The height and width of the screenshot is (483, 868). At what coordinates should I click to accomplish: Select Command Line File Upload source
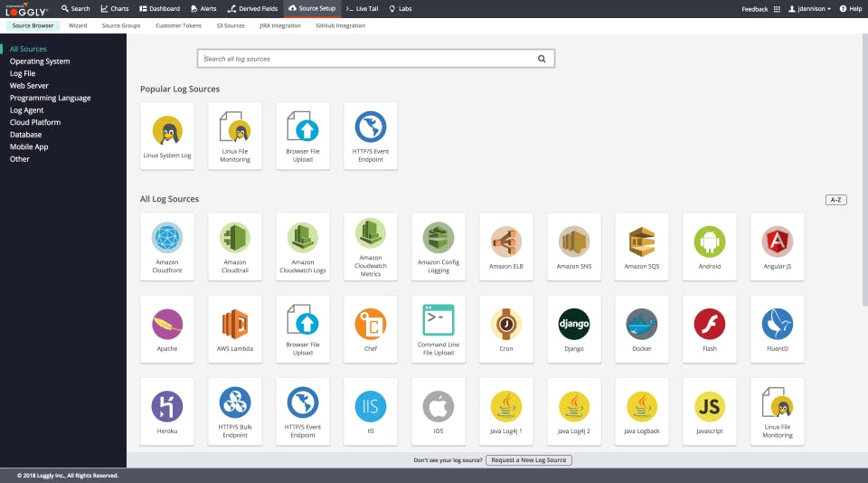[439, 329]
